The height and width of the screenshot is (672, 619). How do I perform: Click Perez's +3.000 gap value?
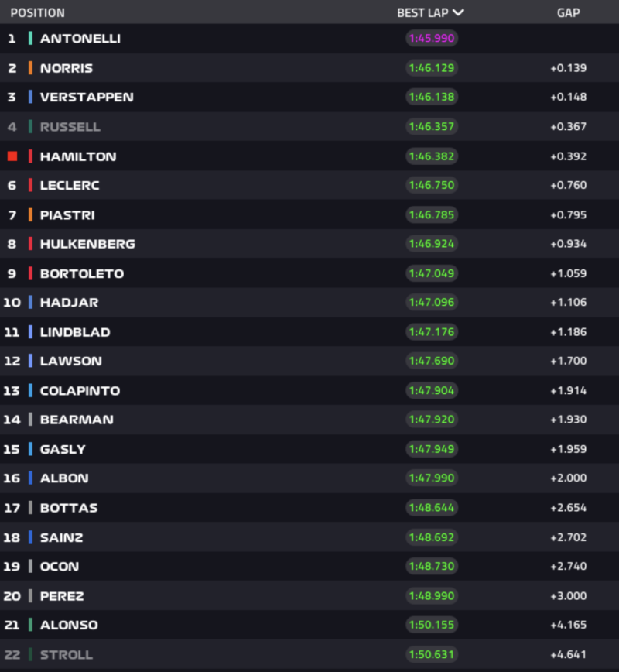(x=568, y=595)
